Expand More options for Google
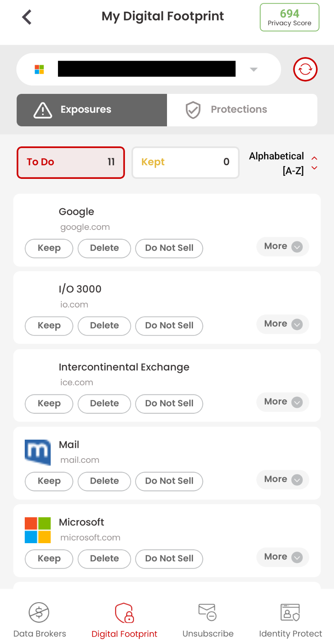Screen dimensions: 334x644 (283, 246)
